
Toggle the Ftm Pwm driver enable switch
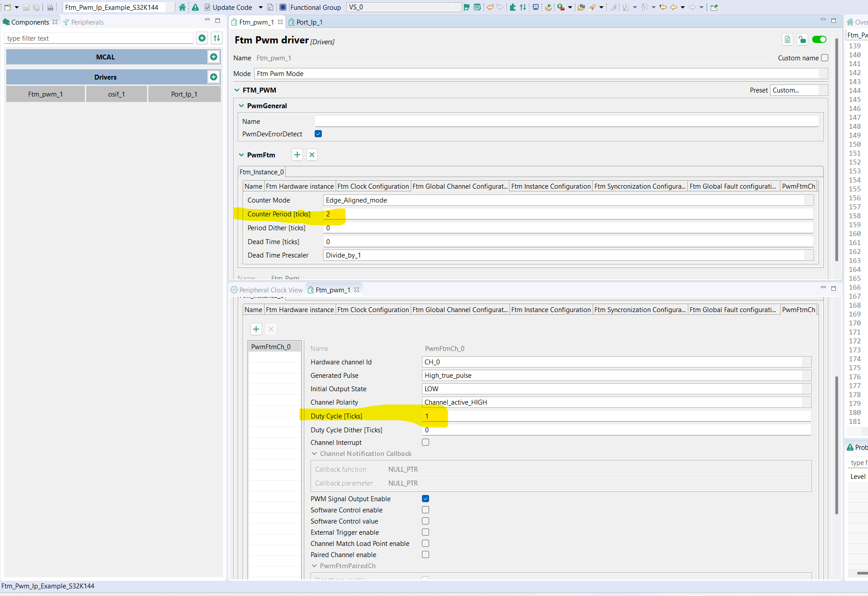click(x=819, y=40)
